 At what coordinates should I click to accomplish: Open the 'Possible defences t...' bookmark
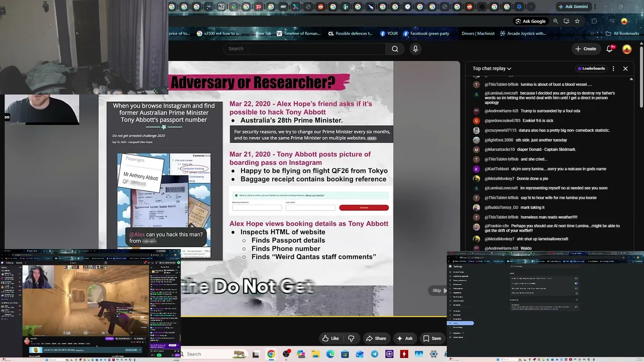click(350, 34)
